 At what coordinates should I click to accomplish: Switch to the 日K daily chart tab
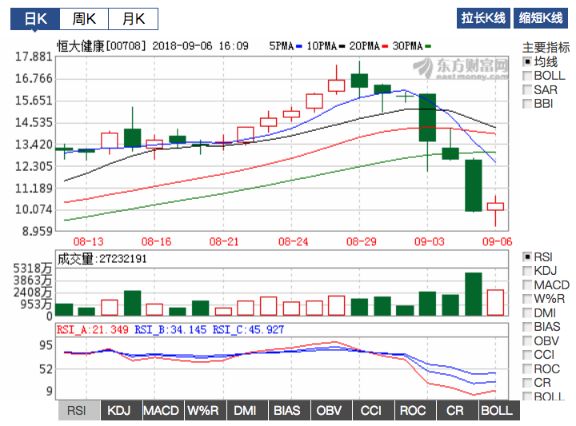35,19
